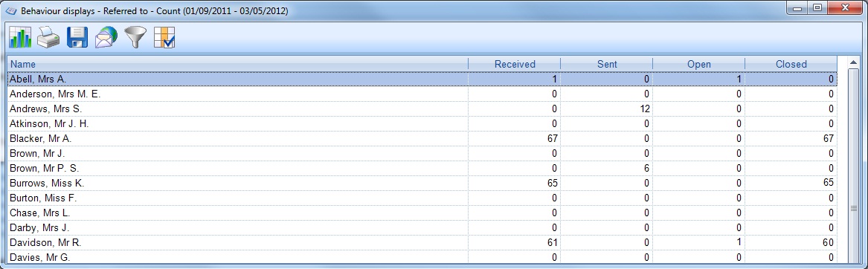The image size is (868, 269).
Task: Open the column selection grid checkmark icon
Action: 164,38
